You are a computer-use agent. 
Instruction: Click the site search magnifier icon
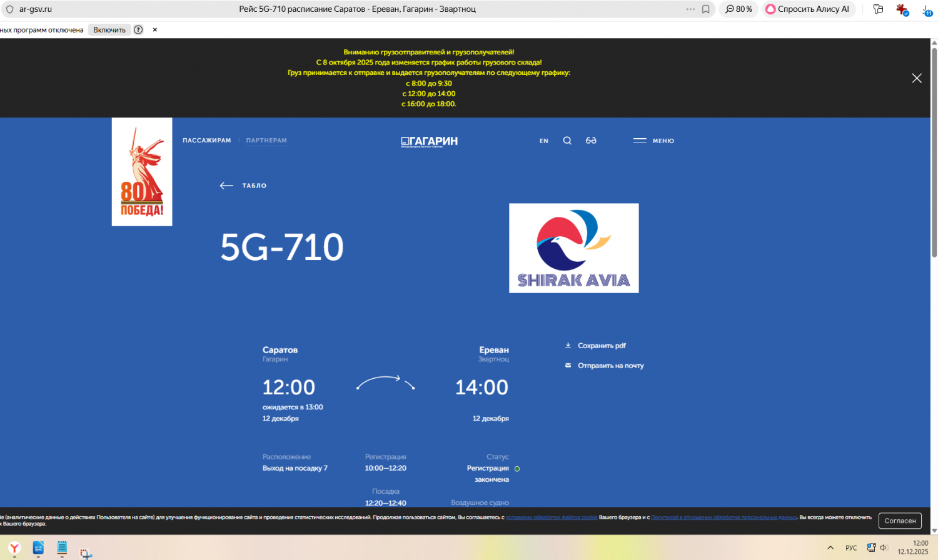(x=567, y=141)
